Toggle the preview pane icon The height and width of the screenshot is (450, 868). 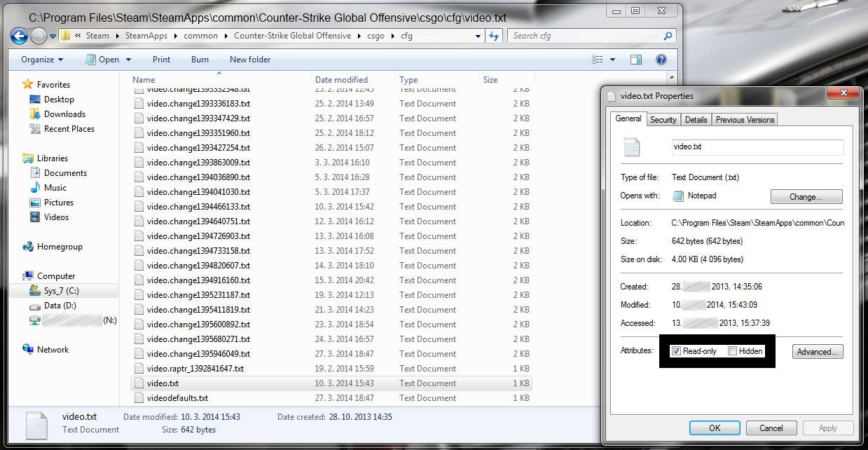[636, 60]
